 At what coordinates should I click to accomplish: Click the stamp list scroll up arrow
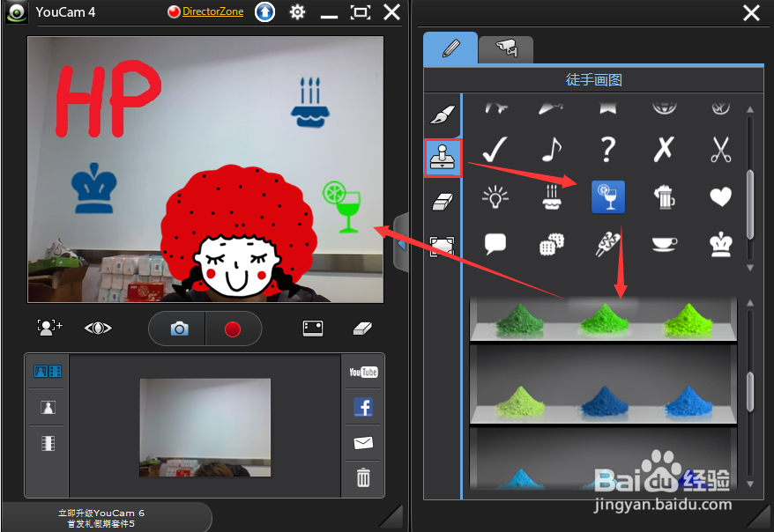(x=750, y=109)
